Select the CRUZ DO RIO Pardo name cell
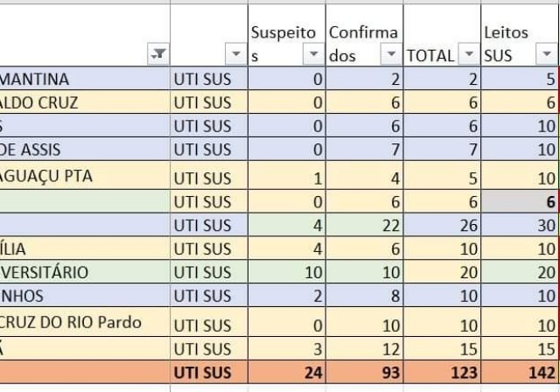 tap(85, 322)
